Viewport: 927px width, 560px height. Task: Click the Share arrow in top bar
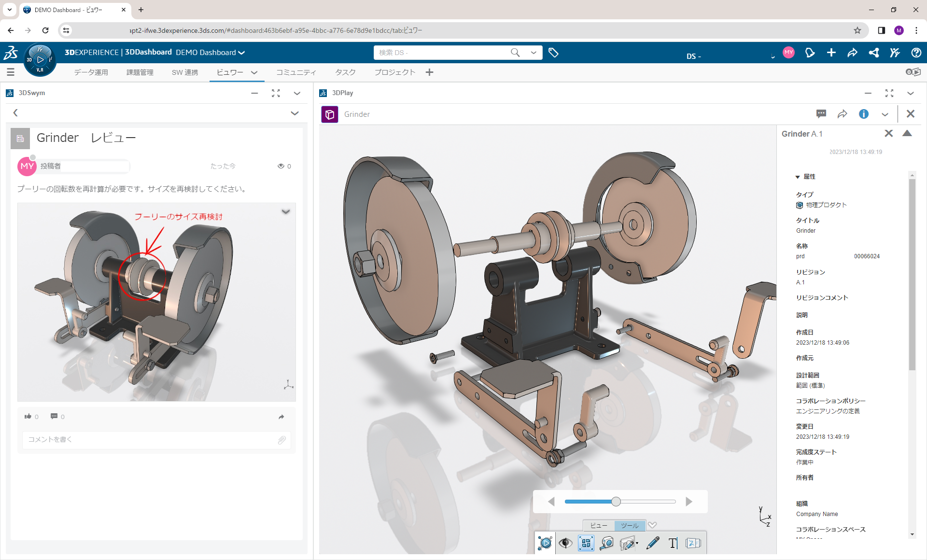click(x=852, y=53)
